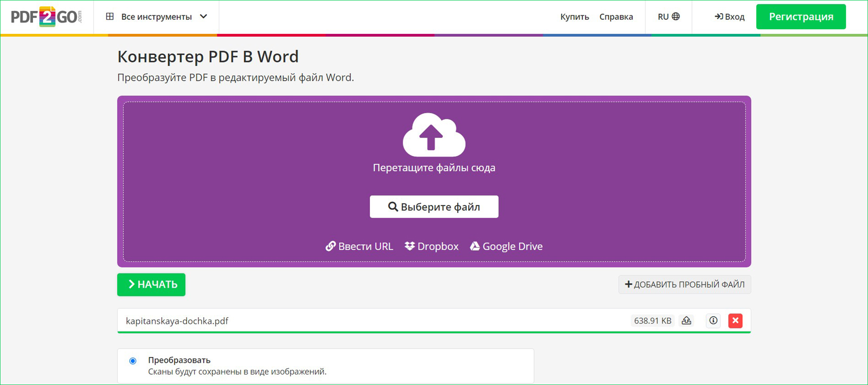Click the PDF2GO logo

coord(47,17)
